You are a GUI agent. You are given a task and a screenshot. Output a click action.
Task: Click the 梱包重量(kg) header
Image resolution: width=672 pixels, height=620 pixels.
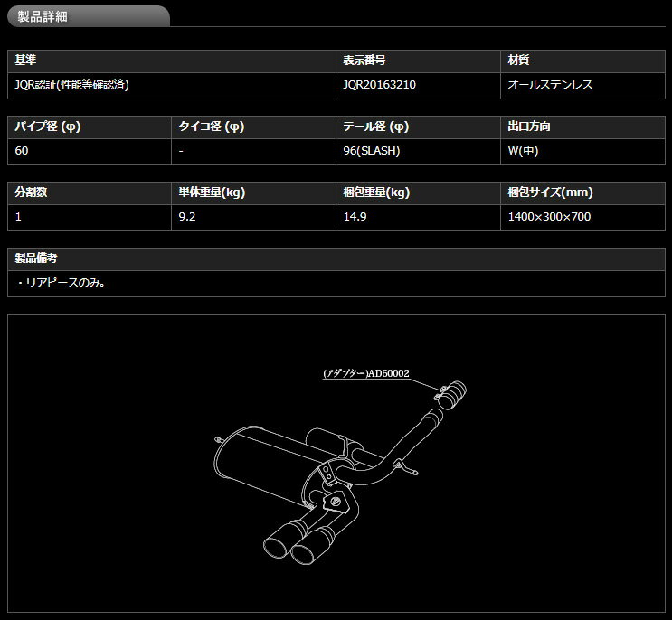point(377,193)
